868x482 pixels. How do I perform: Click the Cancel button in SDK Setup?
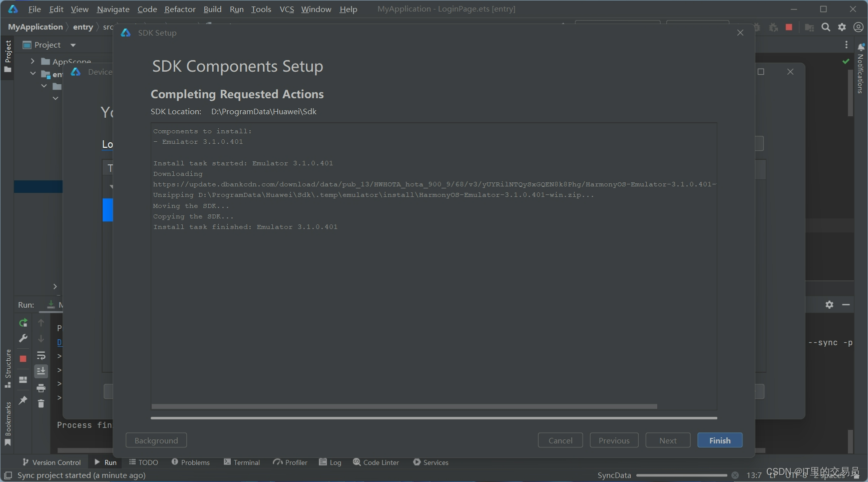click(x=560, y=440)
